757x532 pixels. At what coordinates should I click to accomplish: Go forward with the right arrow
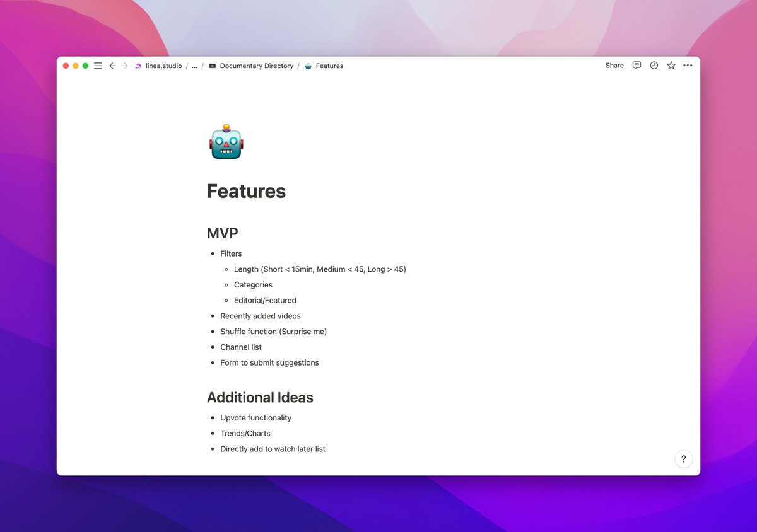[124, 66]
